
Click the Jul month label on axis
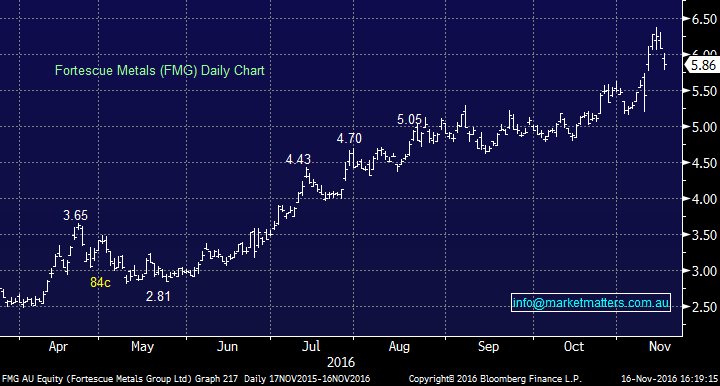(x=311, y=347)
